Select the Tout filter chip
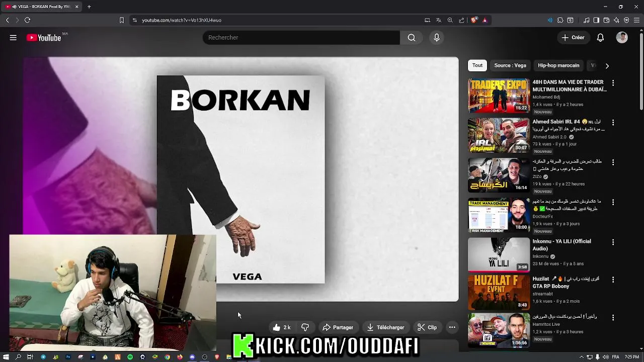Image resolution: width=644 pixels, height=362 pixels. click(477, 65)
